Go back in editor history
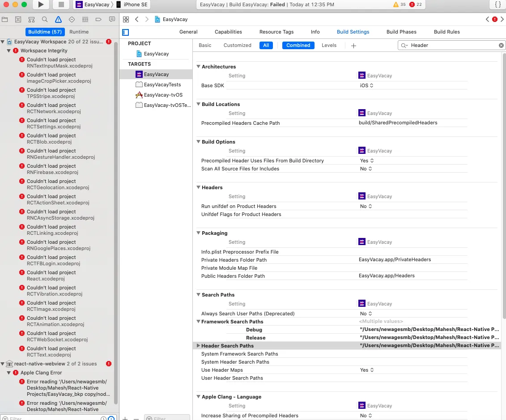506x420 pixels. 137,19
